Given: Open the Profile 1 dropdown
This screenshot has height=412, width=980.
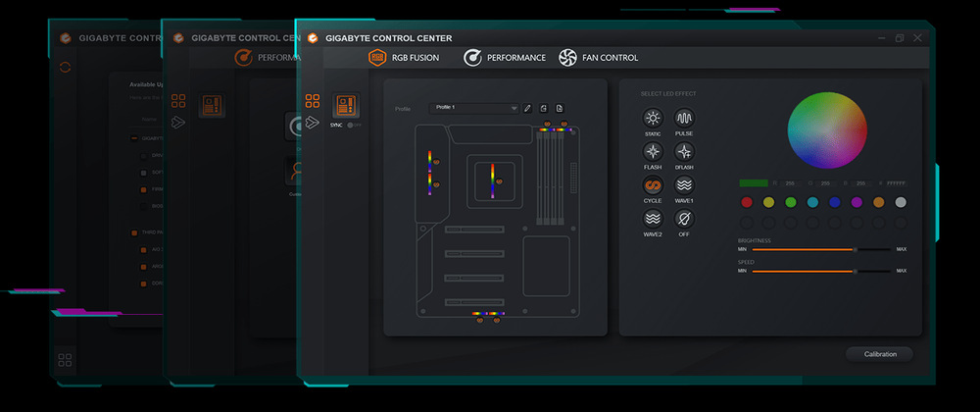Looking at the screenshot, I should (474, 108).
